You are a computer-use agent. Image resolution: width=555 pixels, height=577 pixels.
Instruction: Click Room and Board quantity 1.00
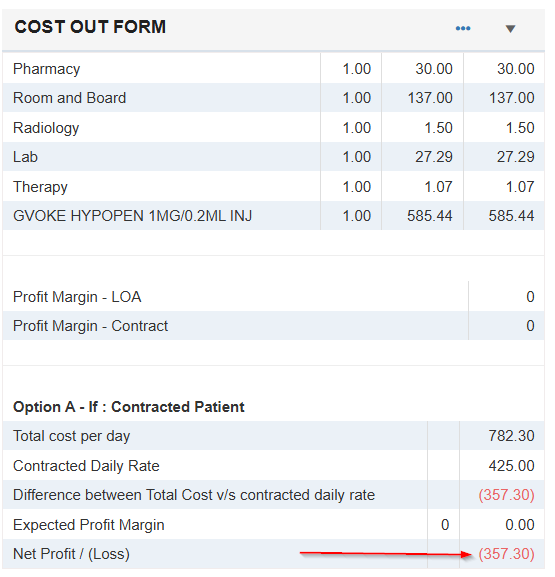click(x=356, y=98)
